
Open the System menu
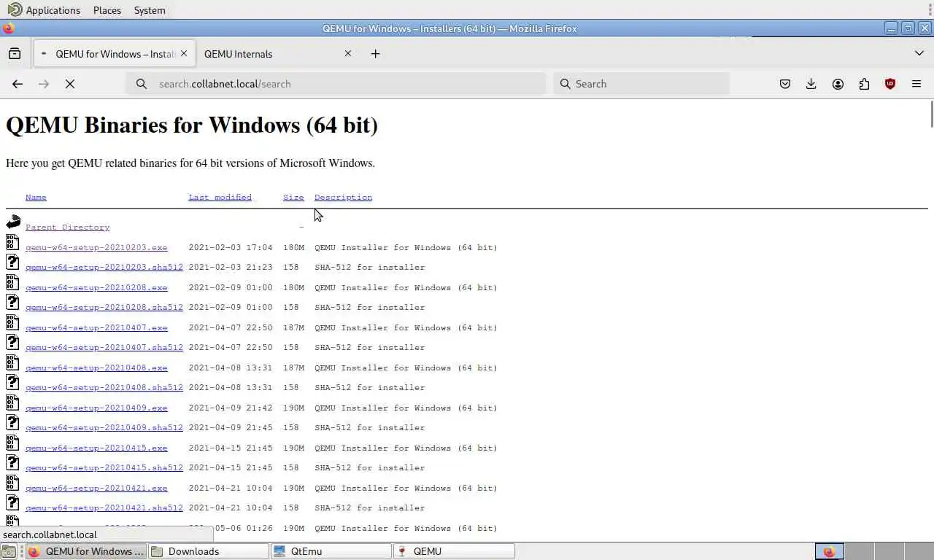click(150, 10)
